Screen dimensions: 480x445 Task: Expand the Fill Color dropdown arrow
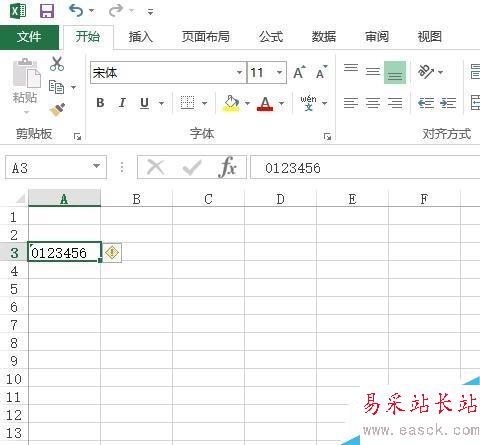(247, 103)
